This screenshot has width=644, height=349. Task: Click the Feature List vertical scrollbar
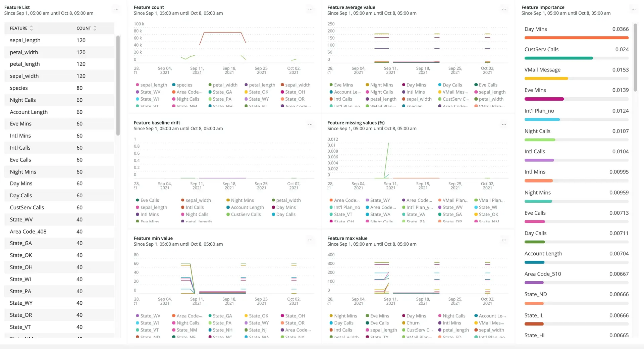(118, 85)
